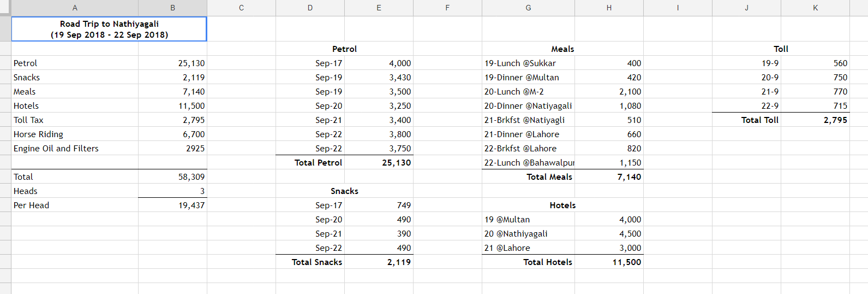The width and height of the screenshot is (868, 294).
Task: Click the 20 @Nathiyagali hotel cell
Action: click(x=528, y=233)
